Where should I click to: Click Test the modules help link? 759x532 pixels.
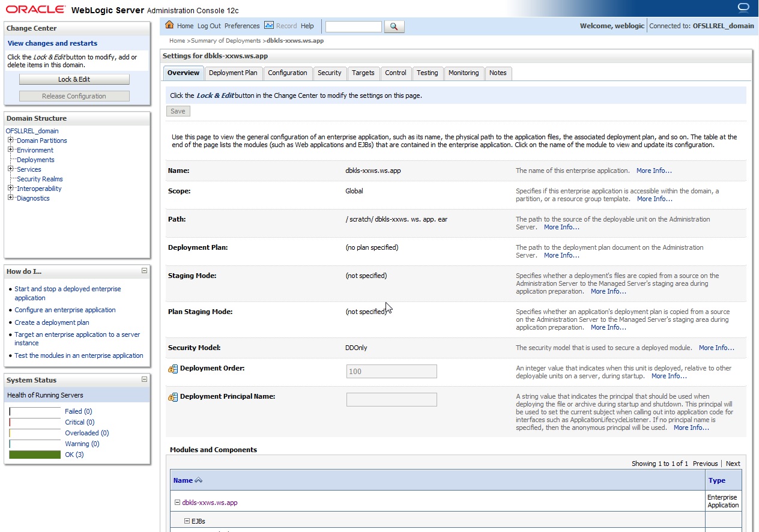(79, 355)
